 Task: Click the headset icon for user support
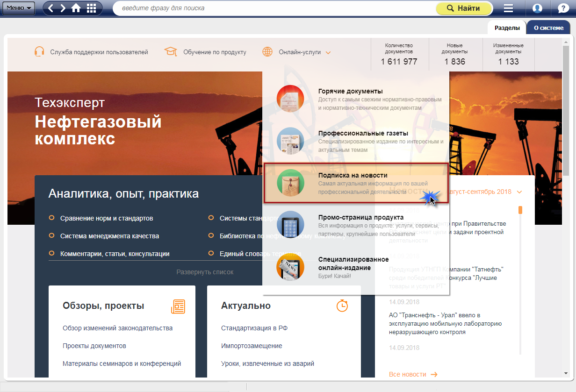click(x=40, y=52)
